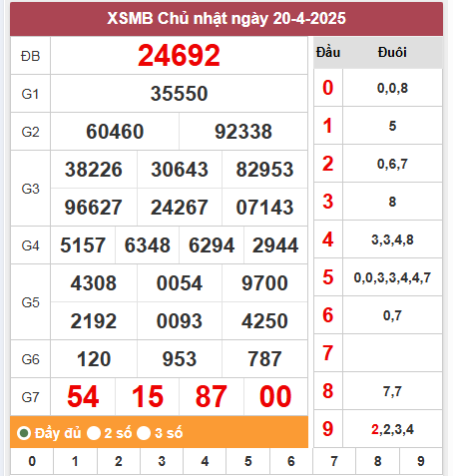
Task: Click tail values '0,0,8' for head 0
Action: point(392,88)
